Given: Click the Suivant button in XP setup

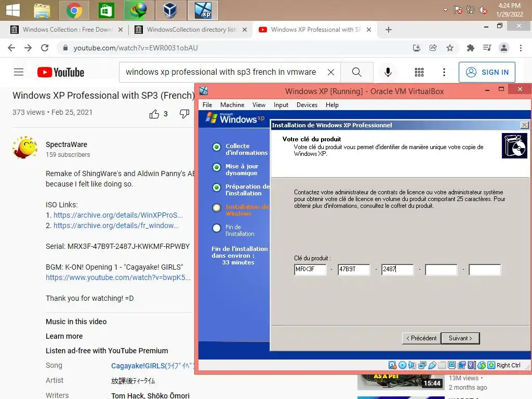Looking at the screenshot, I should click(460, 338).
